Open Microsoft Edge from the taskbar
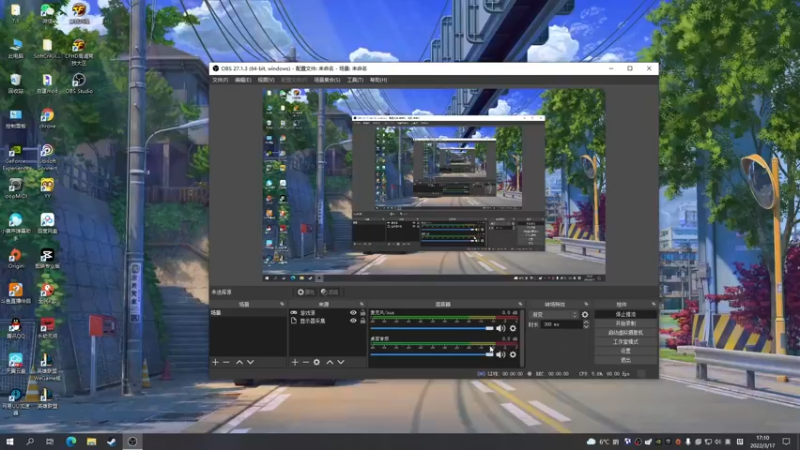Viewport: 800px width, 450px height. pos(71,441)
